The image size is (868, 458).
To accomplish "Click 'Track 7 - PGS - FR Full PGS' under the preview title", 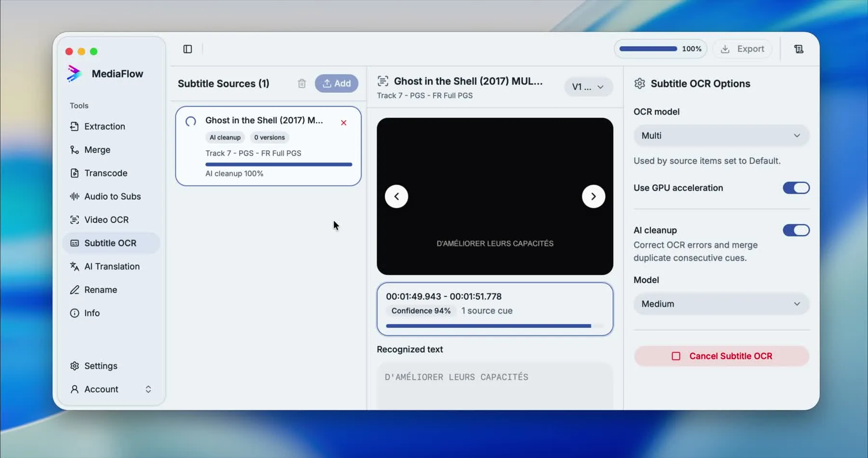I will tap(425, 95).
